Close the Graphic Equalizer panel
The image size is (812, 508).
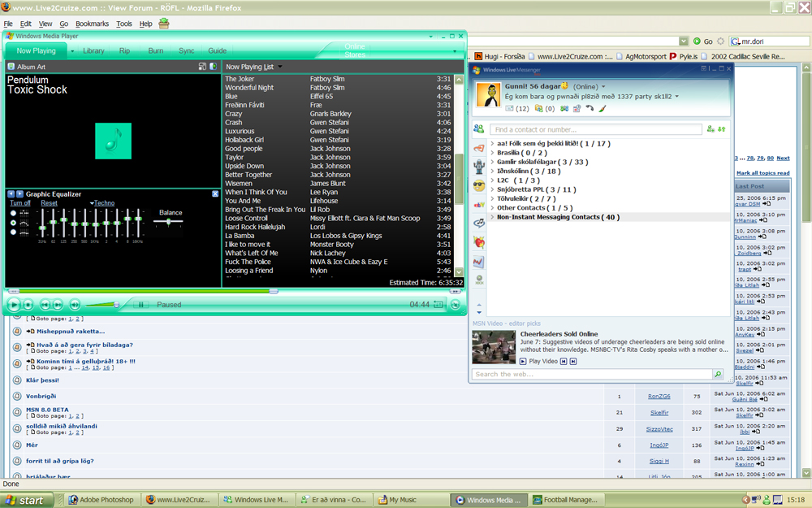pos(215,194)
